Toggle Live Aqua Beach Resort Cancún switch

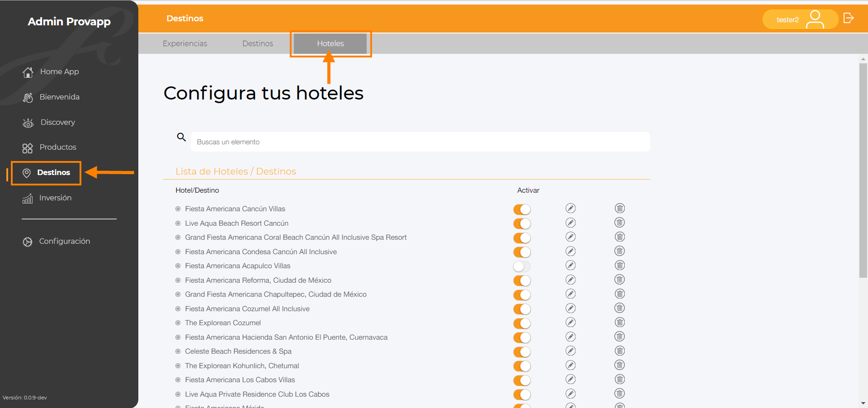522,223
